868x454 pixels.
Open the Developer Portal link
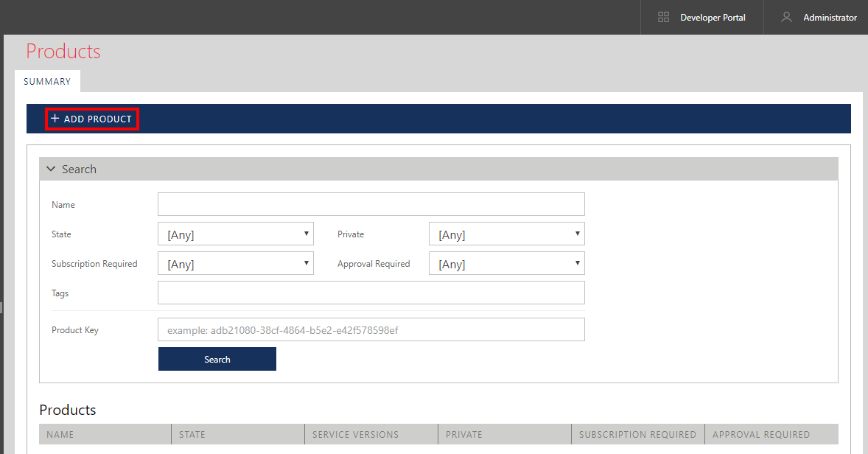point(713,18)
